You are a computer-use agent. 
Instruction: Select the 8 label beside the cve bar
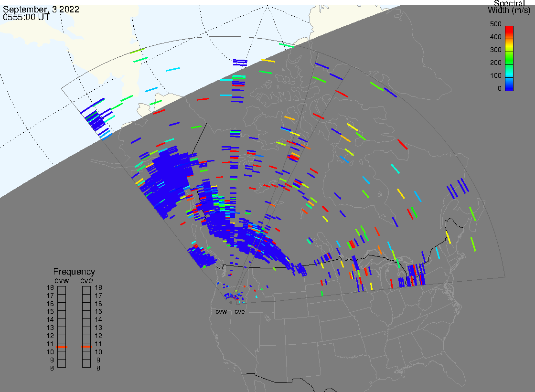tap(98, 368)
